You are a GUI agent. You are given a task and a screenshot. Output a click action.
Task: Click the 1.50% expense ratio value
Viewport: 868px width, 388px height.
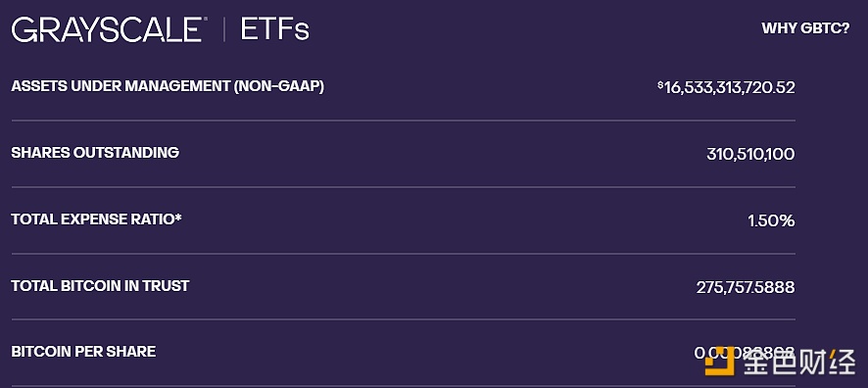[x=771, y=220]
